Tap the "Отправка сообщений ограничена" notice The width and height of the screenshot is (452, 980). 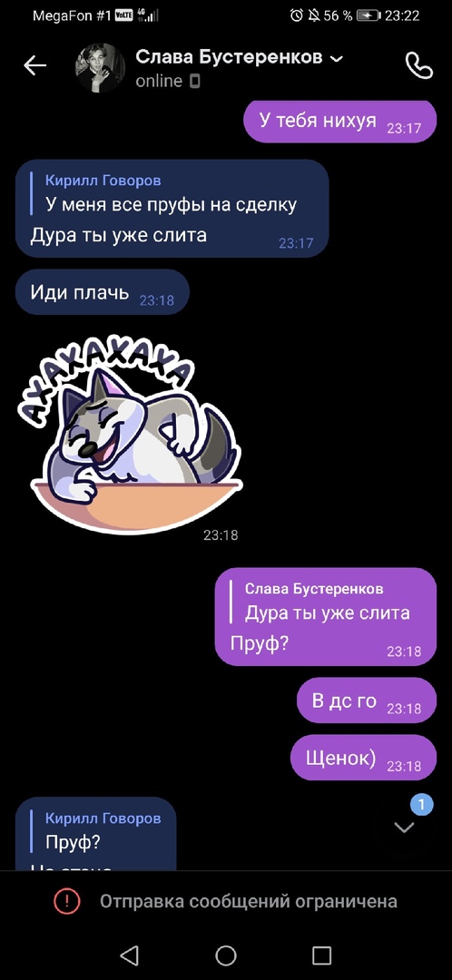pos(226,901)
